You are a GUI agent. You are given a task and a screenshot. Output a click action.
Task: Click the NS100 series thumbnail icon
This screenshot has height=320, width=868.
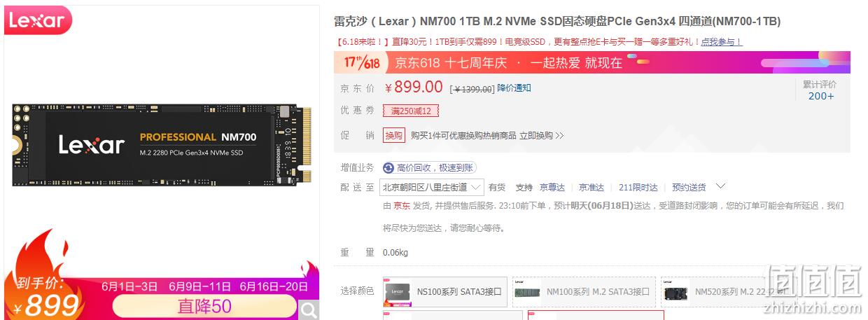click(x=397, y=291)
